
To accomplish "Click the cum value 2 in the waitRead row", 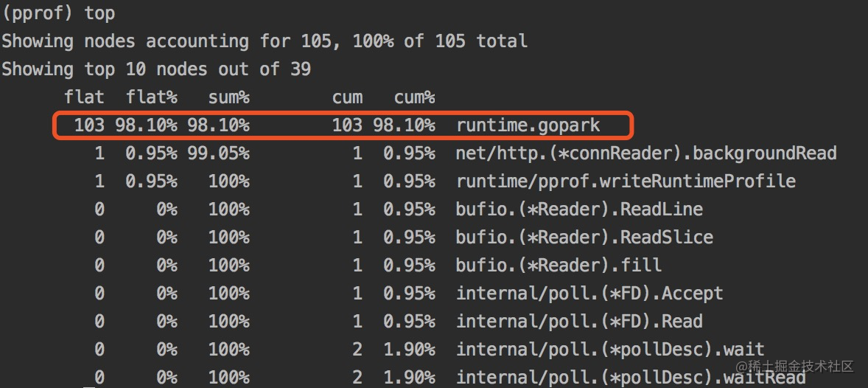I will pyautogui.click(x=357, y=377).
